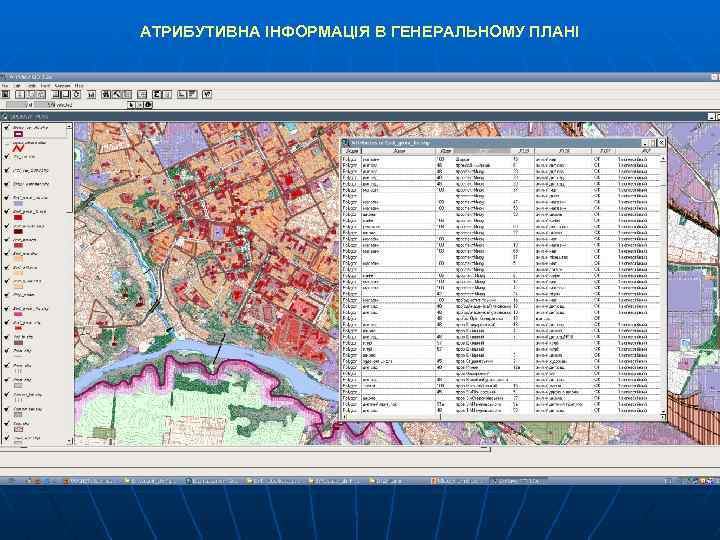
Task: Click the Create Chart toolbar button
Action: coord(91,94)
